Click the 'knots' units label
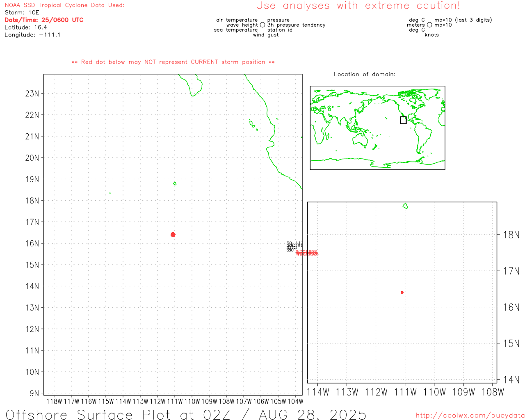525x420 pixels. [432, 35]
